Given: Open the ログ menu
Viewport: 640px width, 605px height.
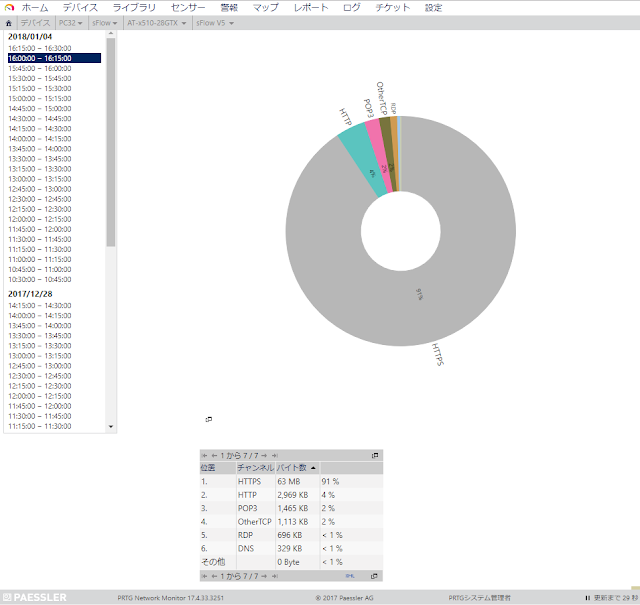Looking at the screenshot, I should [x=351, y=7].
